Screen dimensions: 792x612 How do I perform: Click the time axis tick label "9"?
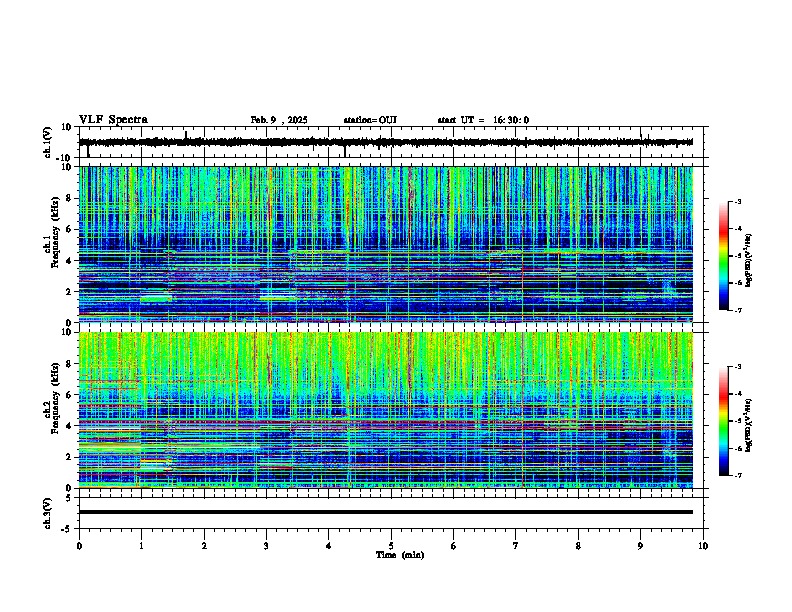(640, 546)
